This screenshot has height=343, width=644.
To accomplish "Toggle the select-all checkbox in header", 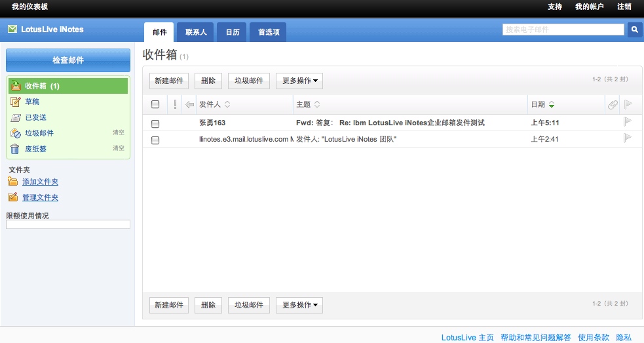I will (155, 104).
